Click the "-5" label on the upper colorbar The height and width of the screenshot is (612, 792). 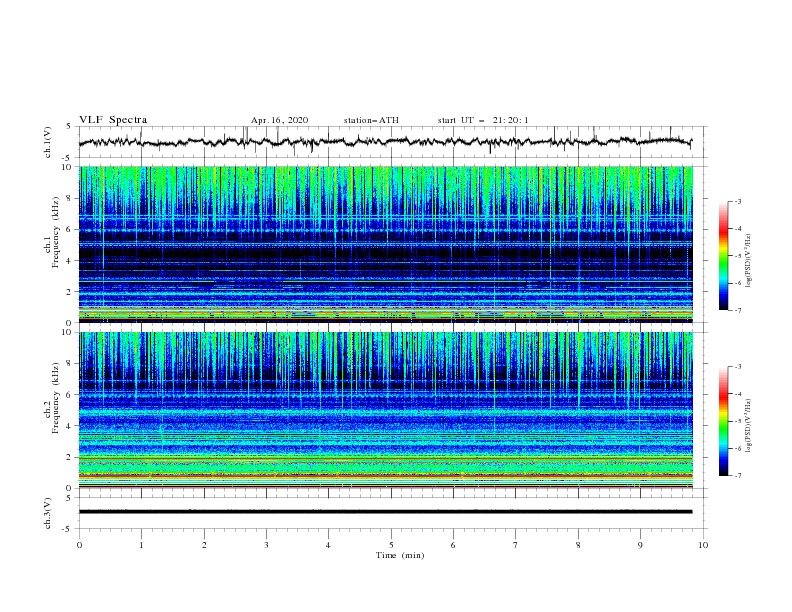coord(738,256)
